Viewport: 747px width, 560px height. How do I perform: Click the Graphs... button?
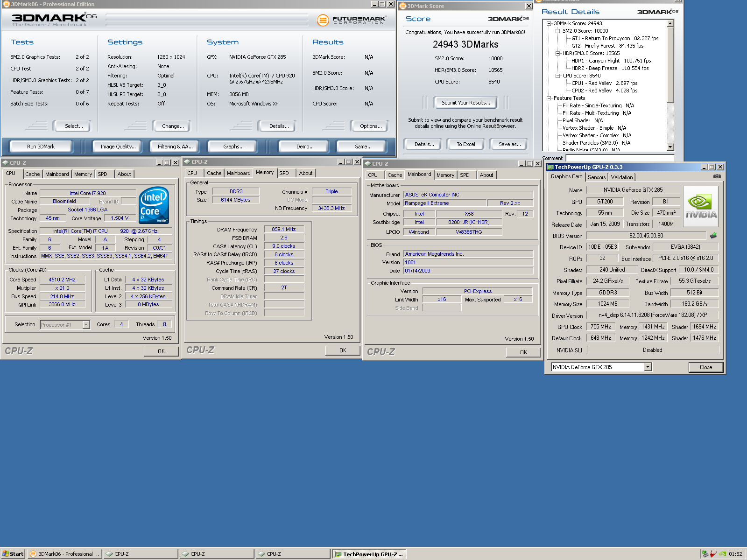(233, 147)
